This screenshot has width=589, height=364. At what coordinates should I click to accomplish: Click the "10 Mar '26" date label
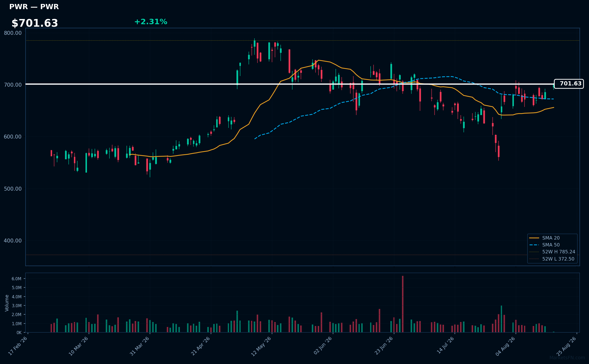point(79,346)
